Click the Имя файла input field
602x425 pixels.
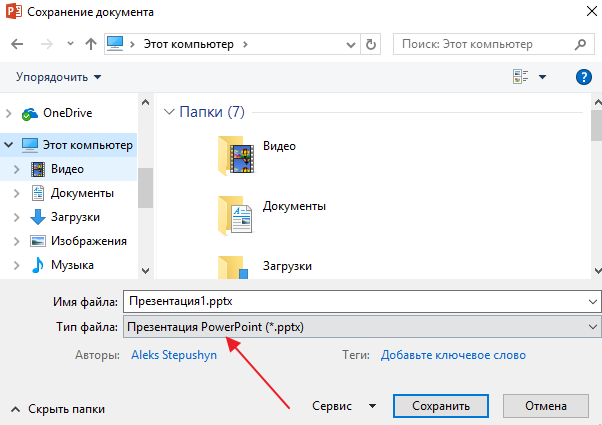pos(350,300)
